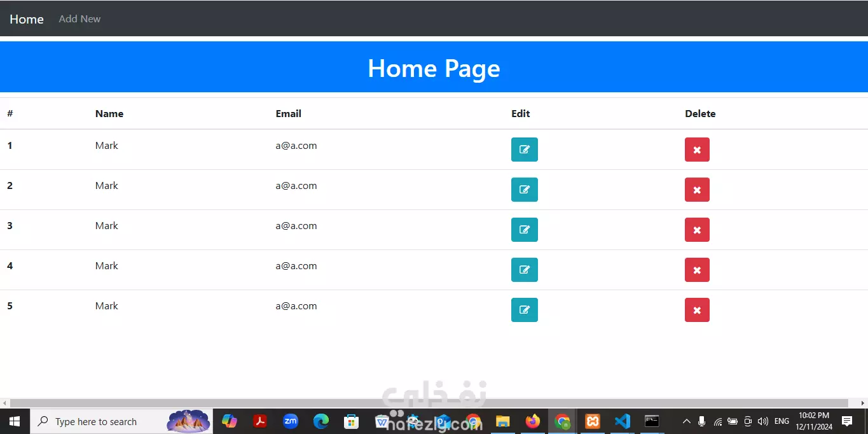The image size is (868, 434).
Task: Select the name Mark in row 3
Action: 107,226
